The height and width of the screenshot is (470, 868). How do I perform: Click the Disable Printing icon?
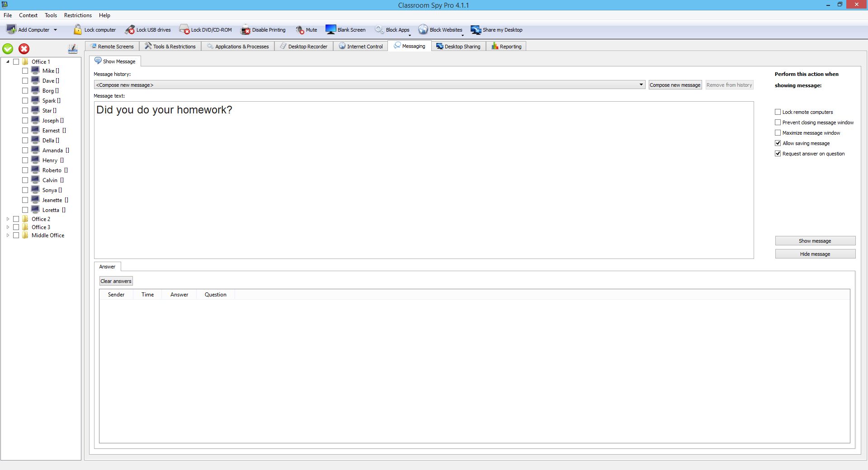245,30
